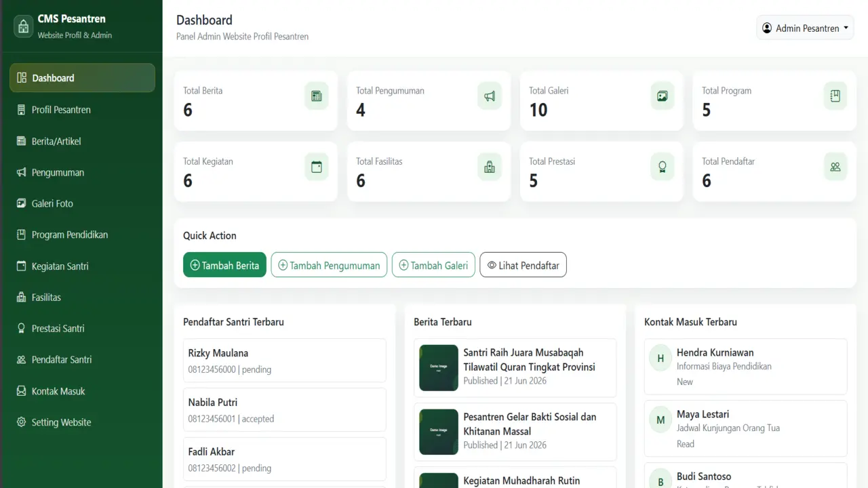The image size is (868, 488).
Task: Click the Lihat Pendaftar button
Action: 523,265
